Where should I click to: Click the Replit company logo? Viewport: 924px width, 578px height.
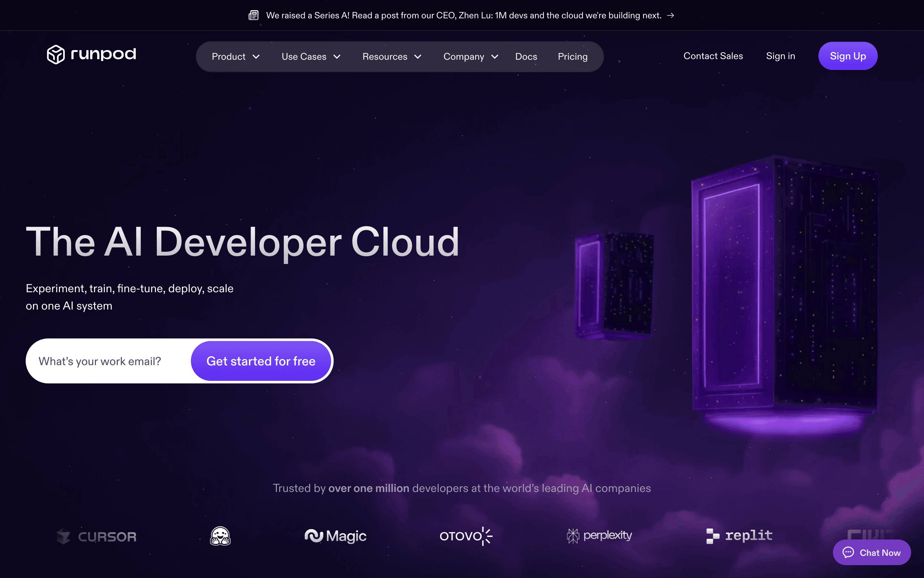tap(739, 536)
